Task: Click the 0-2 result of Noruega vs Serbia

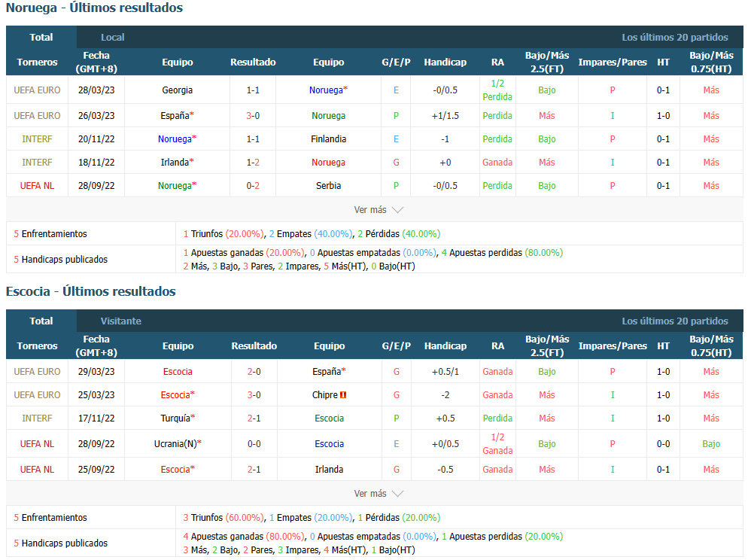Action: click(253, 186)
